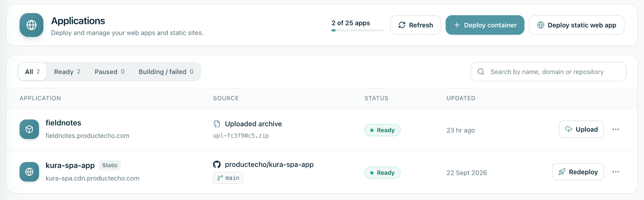The width and height of the screenshot is (644, 200).
Task: Focus the search by name field
Action: click(548, 71)
